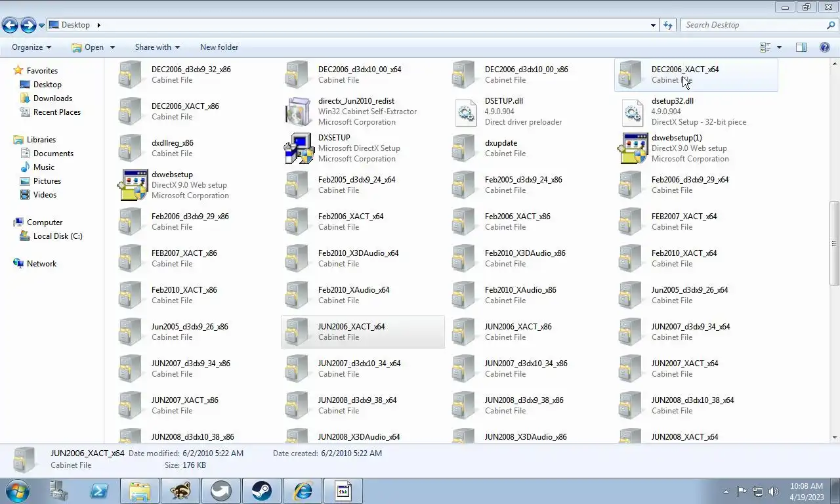Screen dimensions: 840x504
Task: Open the Pictures library
Action: click(x=47, y=181)
